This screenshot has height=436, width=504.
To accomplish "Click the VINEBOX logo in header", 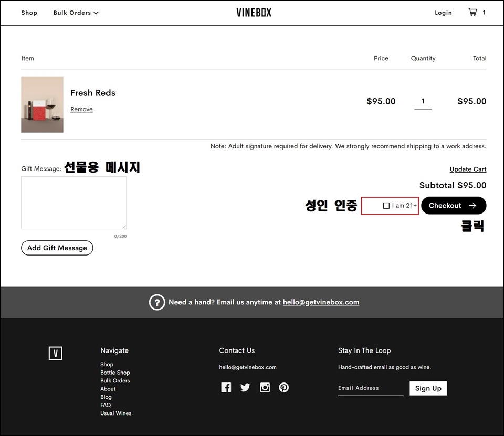I will point(254,13).
